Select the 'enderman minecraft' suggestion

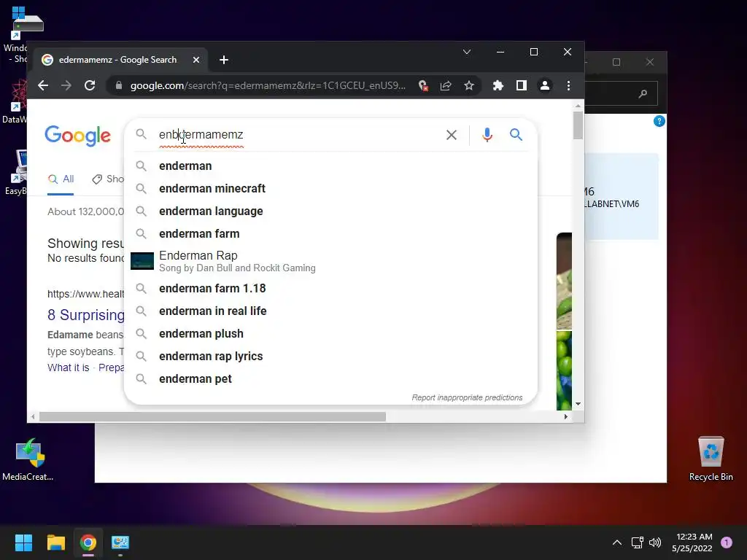tap(330, 189)
